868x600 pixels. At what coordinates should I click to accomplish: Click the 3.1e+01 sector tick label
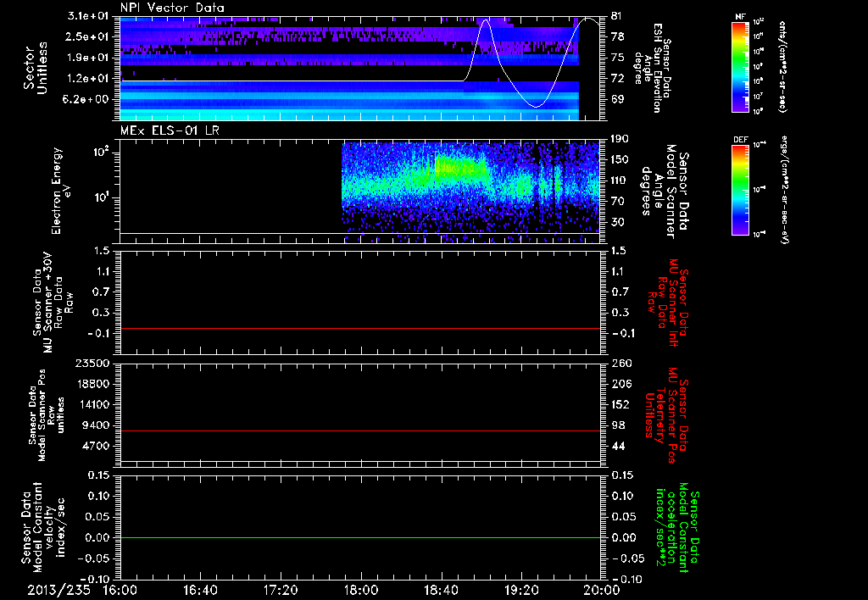click(88, 16)
